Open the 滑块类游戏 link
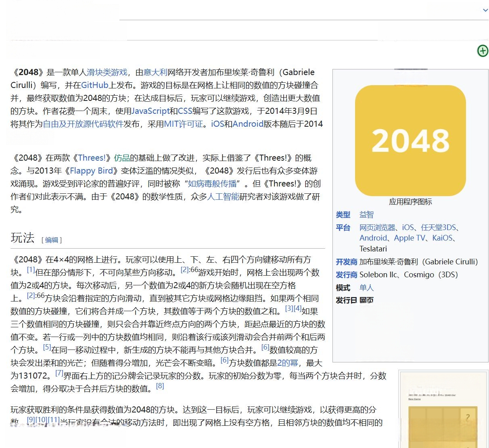489x448 pixels. pyautogui.click(x=107, y=72)
